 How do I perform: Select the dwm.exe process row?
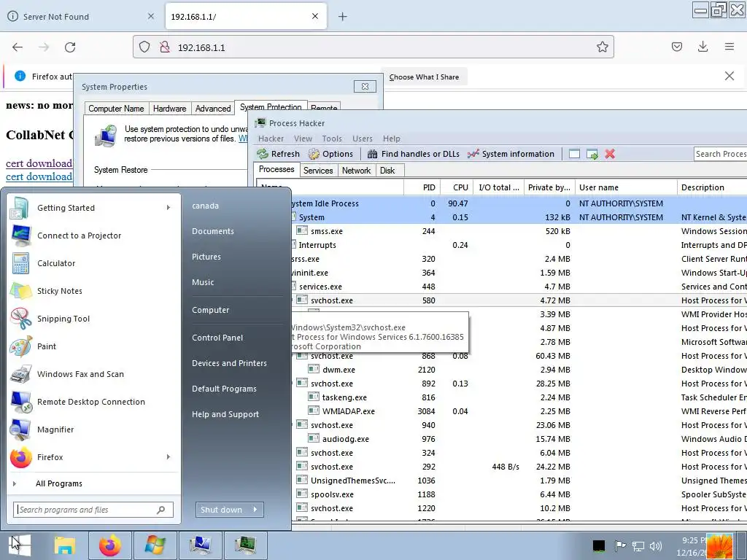click(x=519, y=370)
